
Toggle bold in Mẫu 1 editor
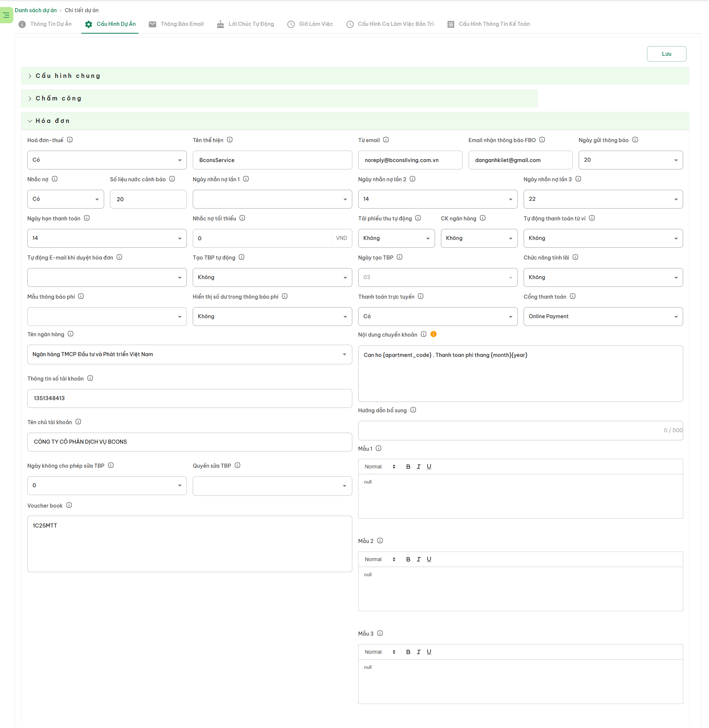[x=408, y=467]
